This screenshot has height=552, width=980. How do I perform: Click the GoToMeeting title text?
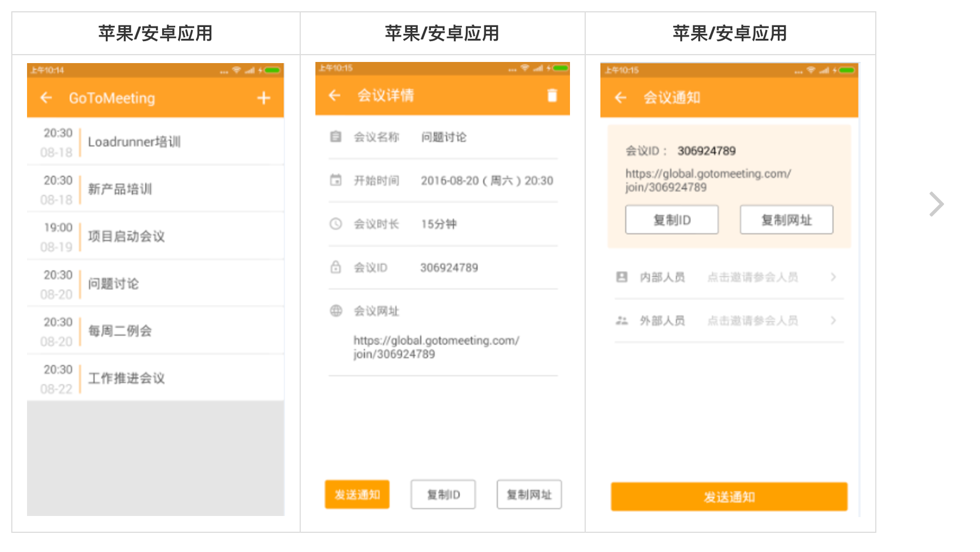click(112, 98)
